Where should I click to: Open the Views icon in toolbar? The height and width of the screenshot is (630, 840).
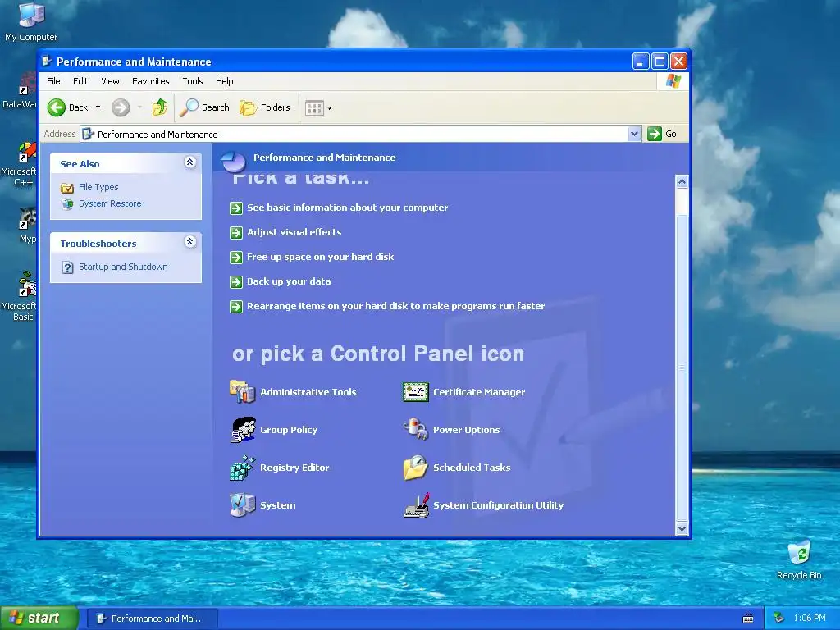click(x=314, y=108)
